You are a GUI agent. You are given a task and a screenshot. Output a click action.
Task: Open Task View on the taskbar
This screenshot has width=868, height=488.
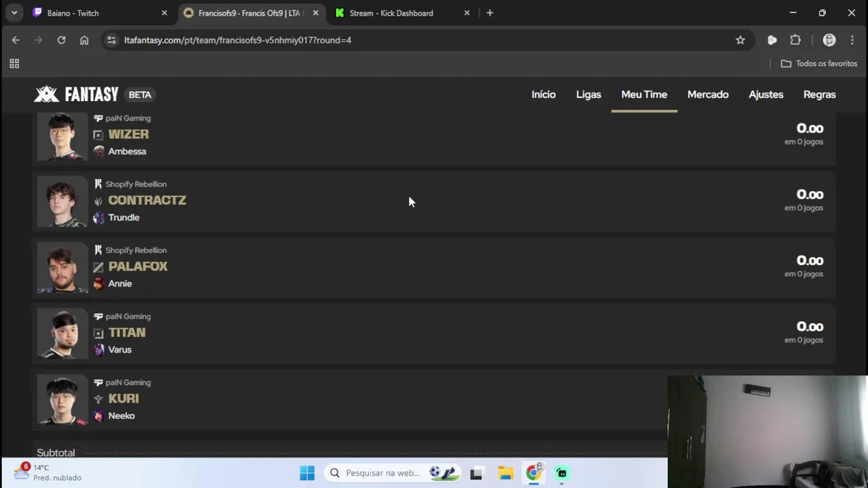coord(476,473)
